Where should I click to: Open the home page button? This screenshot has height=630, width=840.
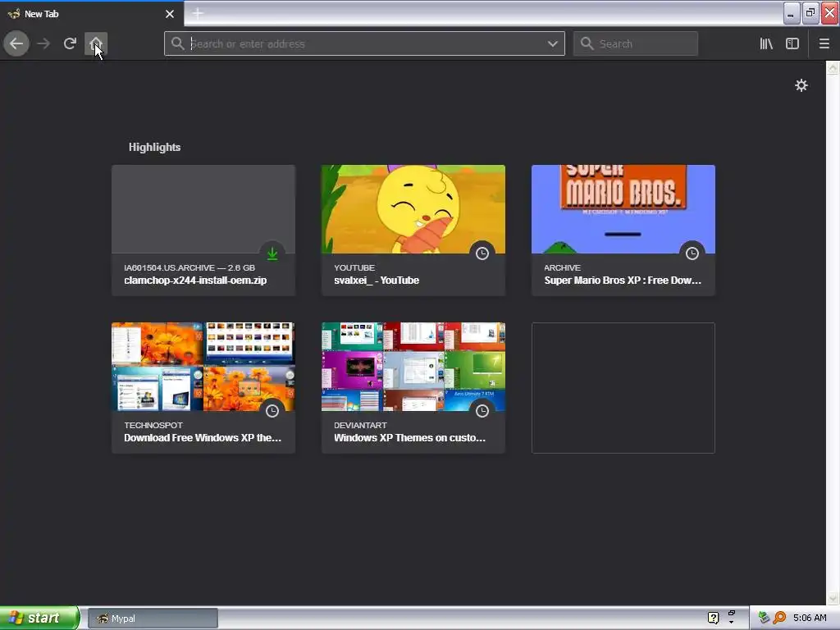coord(96,43)
